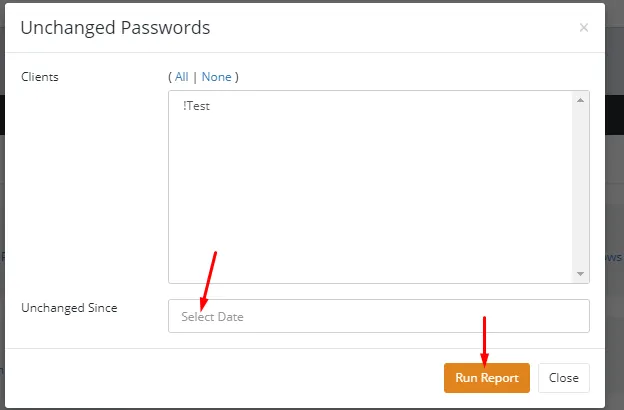The height and width of the screenshot is (410, 624).
Task: Select all clients via the All link
Action: [181, 76]
